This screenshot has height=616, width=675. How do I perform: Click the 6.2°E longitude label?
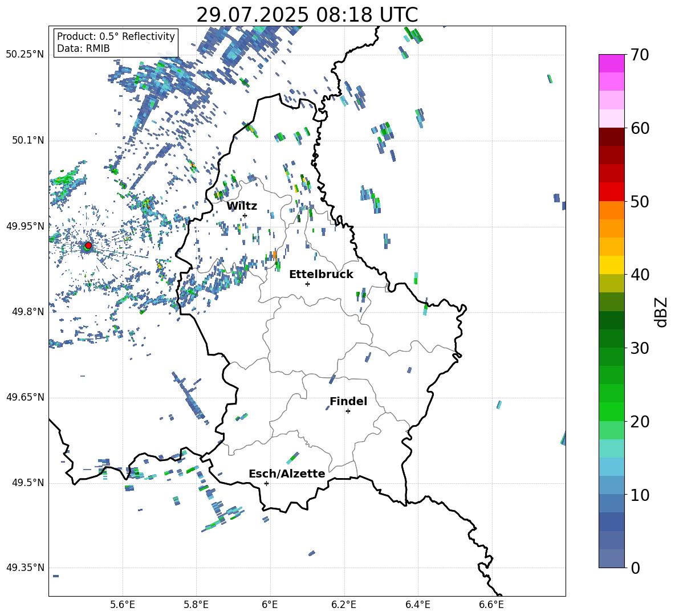pos(344,605)
